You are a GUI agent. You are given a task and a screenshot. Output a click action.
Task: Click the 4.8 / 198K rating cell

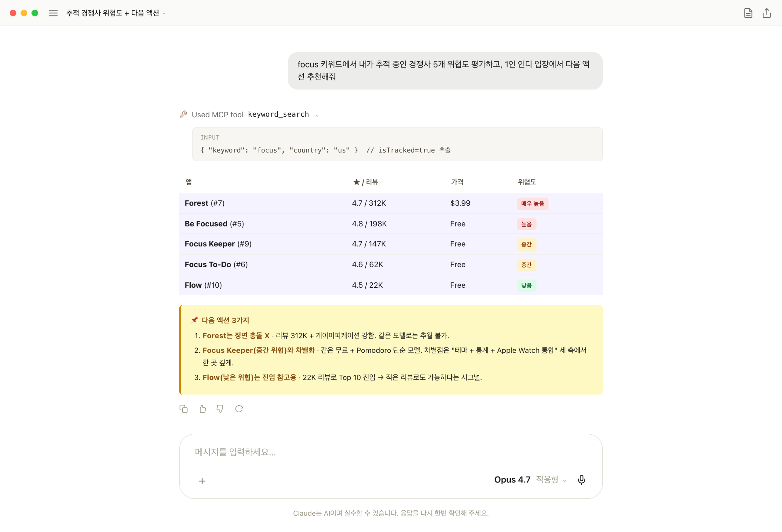[369, 224]
